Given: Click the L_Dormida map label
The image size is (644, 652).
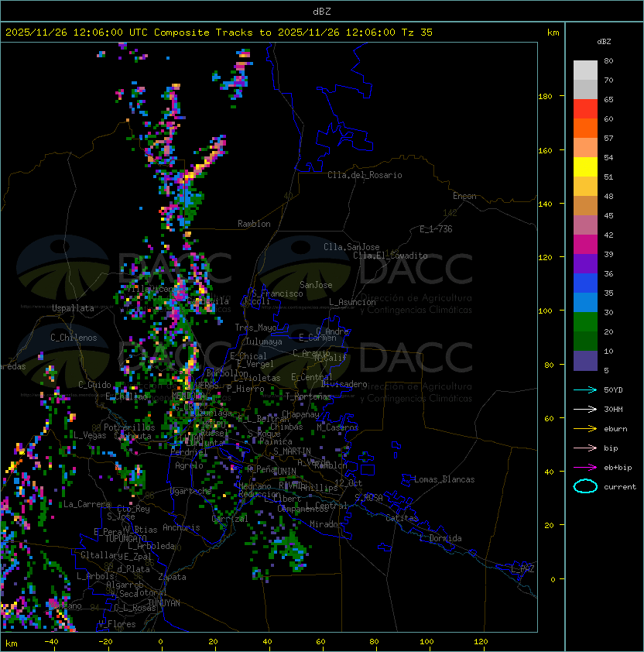Looking at the screenshot, I should (440, 538).
